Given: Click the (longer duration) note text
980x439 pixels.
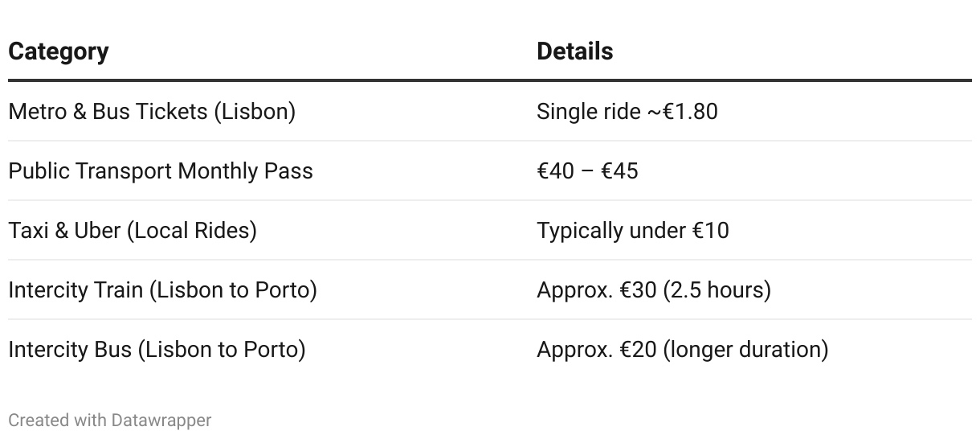Looking at the screenshot, I should 745,349.
